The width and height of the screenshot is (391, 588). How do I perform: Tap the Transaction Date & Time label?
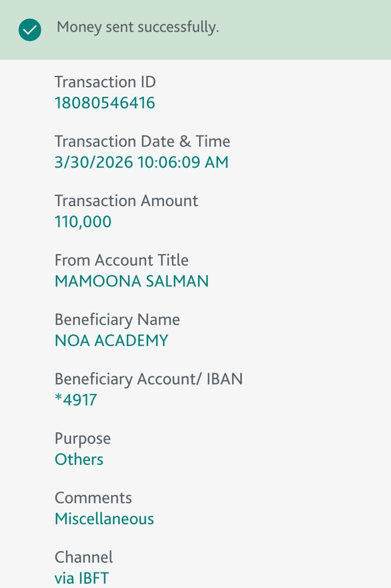(x=142, y=141)
